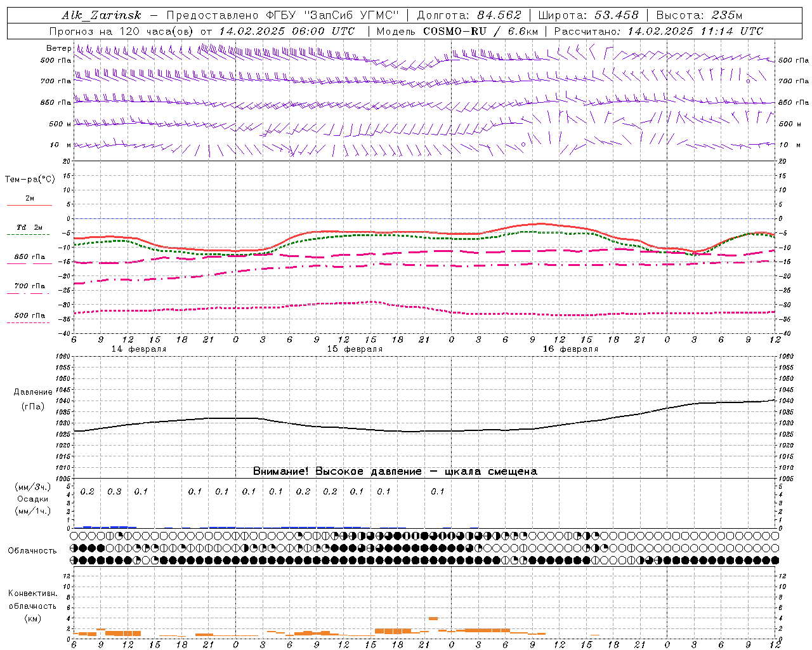Click the date label '14 февраля'

click(x=139, y=349)
